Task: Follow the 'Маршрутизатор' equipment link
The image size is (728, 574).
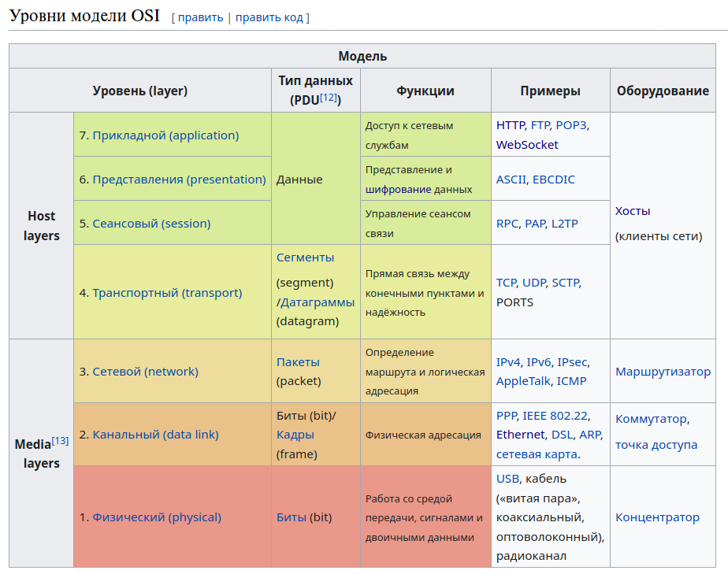Action: click(663, 372)
